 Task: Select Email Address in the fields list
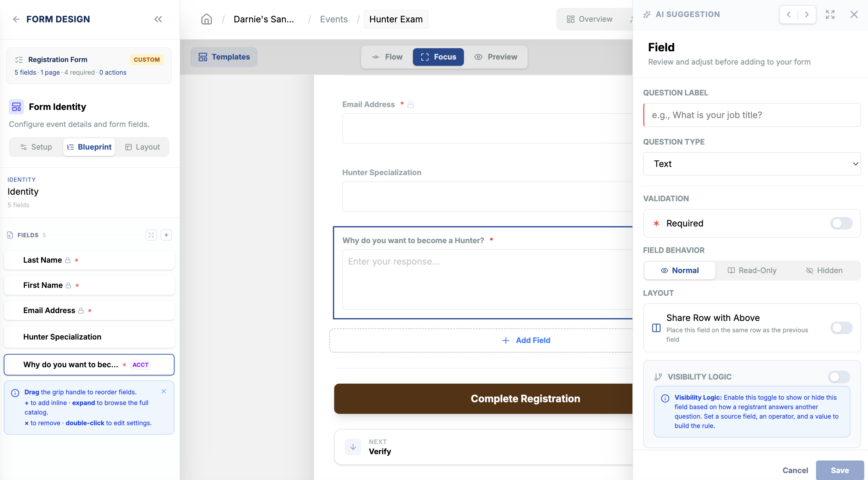click(89, 311)
